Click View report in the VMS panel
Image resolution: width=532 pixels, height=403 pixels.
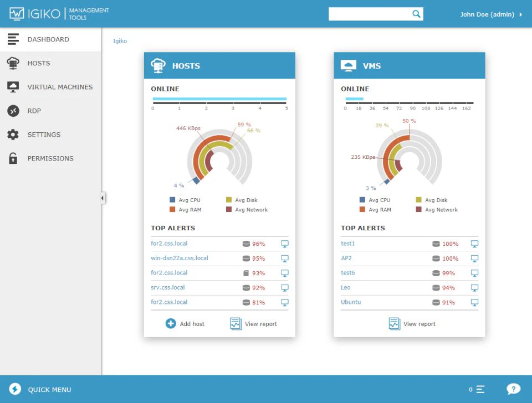(x=412, y=323)
